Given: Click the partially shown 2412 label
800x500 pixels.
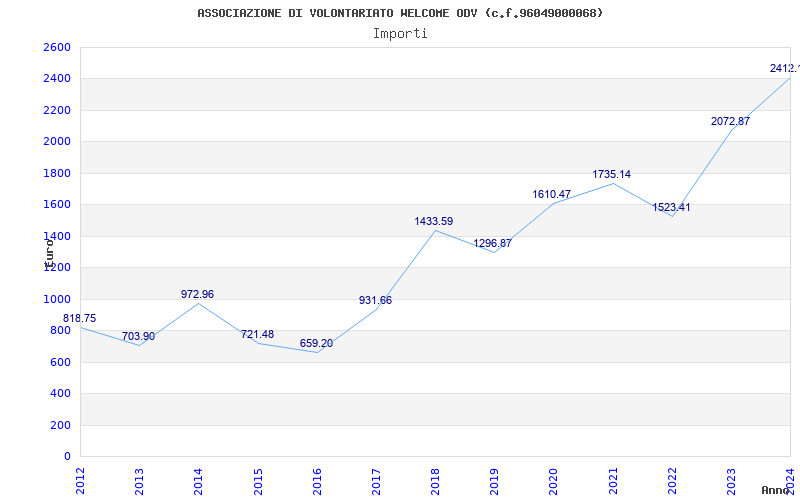Looking at the screenshot, I should click(x=785, y=68).
